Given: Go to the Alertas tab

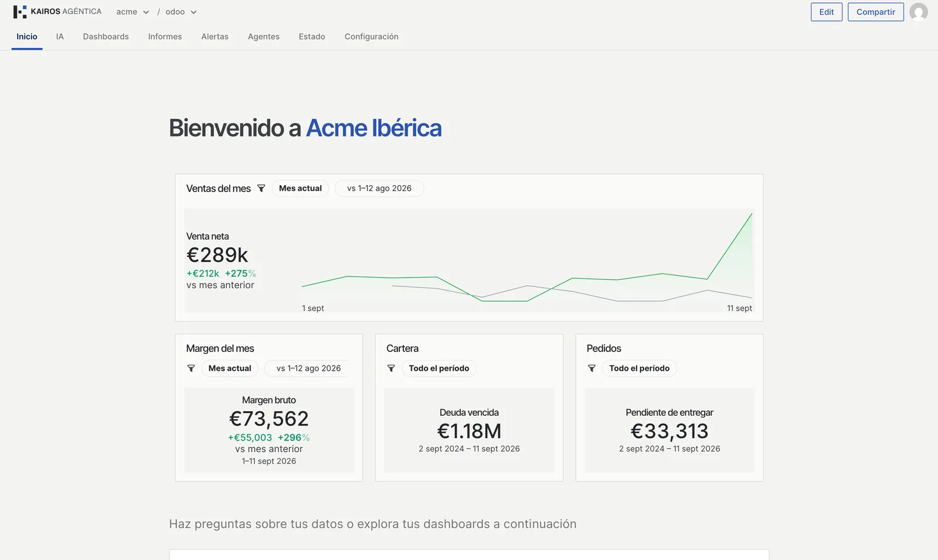Looking at the screenshot, I should [x=215, y=37].
